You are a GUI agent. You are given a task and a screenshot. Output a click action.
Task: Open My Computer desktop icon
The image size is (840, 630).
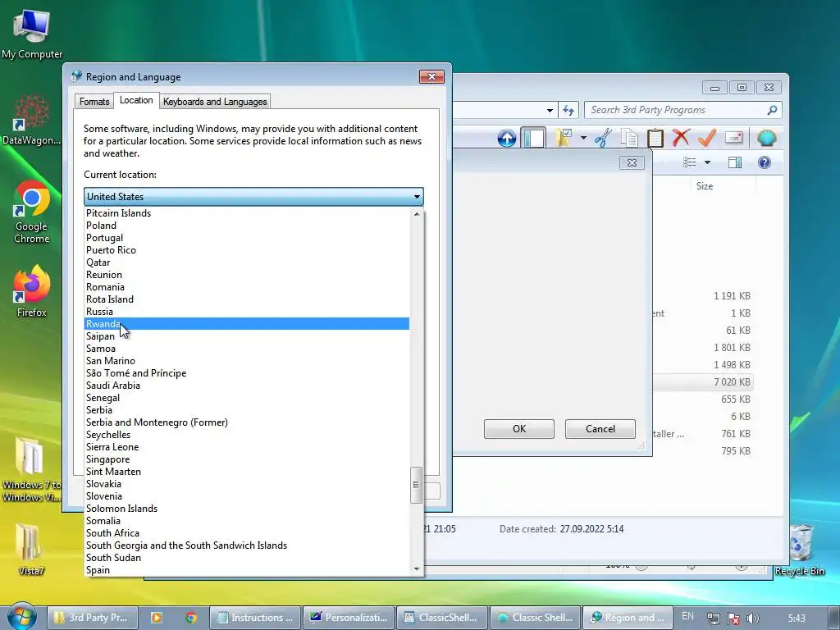(32, 34)
